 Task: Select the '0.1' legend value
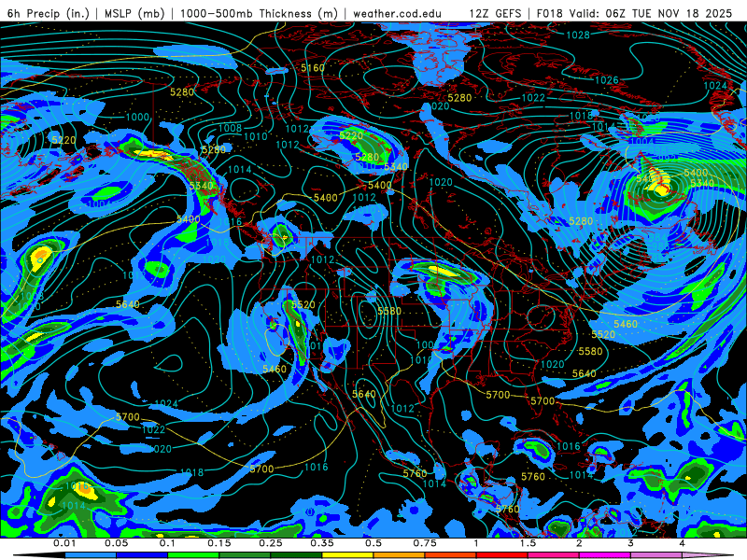pyautogui.click(x=168, y=543)
